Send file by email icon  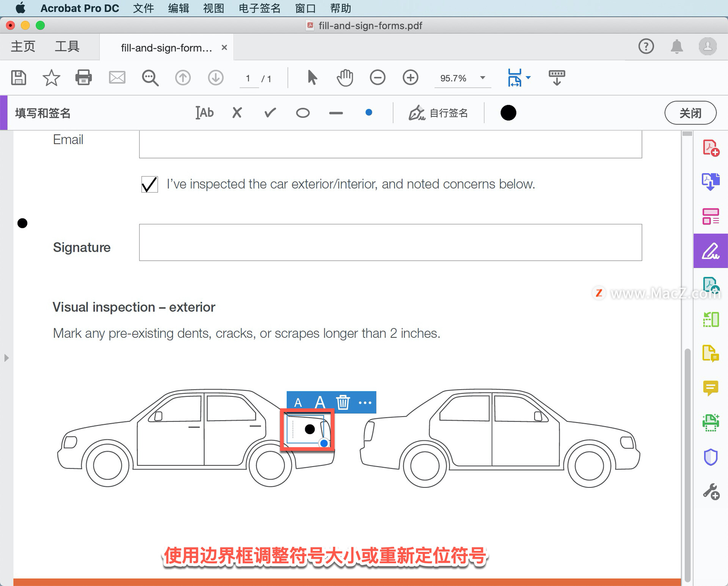[117, 78]
